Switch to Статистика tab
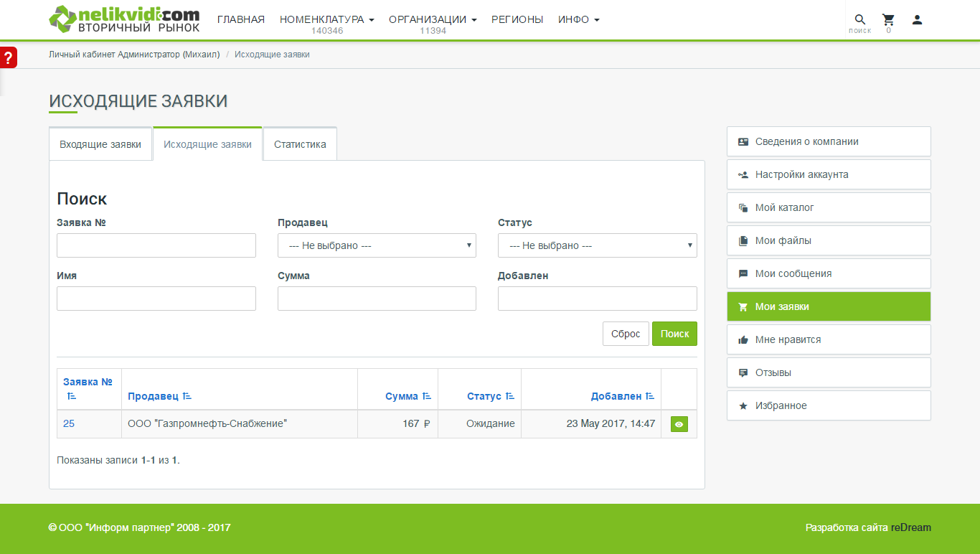This screenshot has height=554, width=980. [300, 144]
